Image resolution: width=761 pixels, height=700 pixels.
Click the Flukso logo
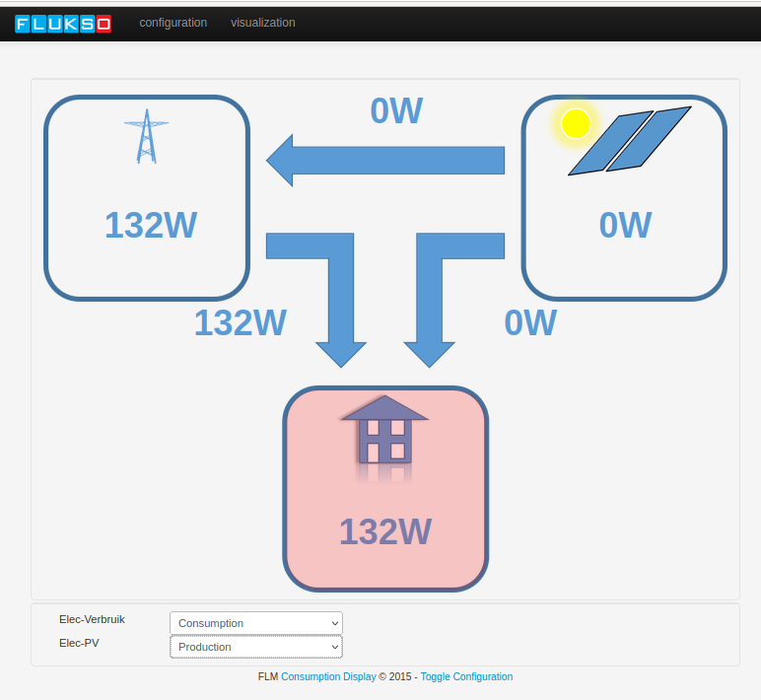pos(63,24)
